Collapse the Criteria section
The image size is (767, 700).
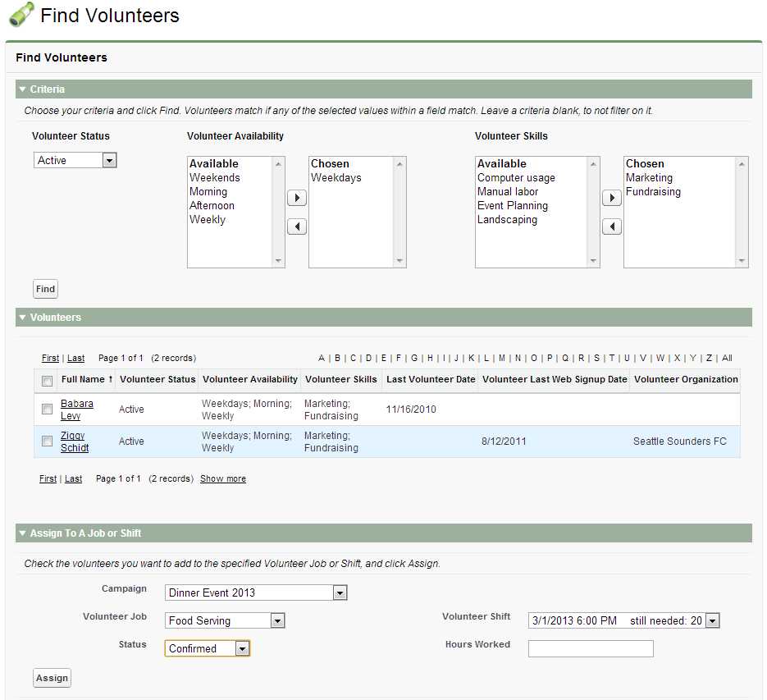[23, 89]
